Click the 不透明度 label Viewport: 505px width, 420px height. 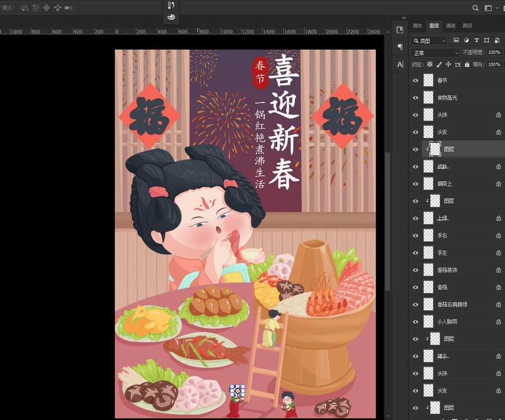point(474,53)
